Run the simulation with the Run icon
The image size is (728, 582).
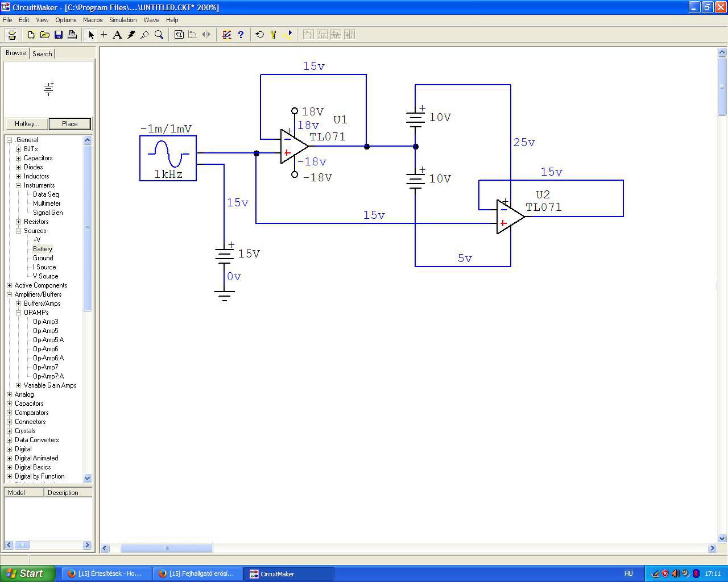coord(287,35)
